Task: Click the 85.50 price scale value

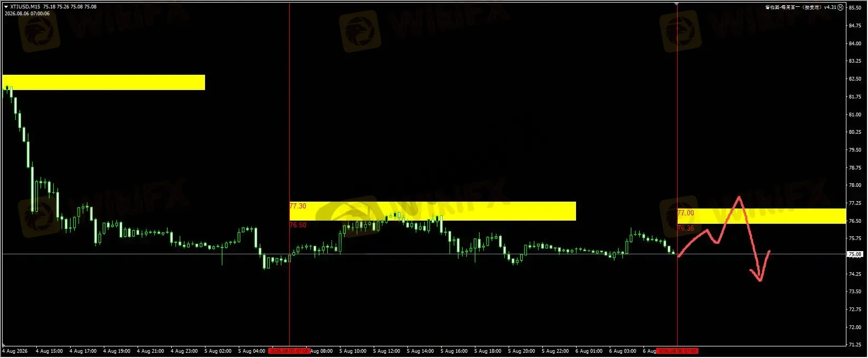Action: [855, 8]
